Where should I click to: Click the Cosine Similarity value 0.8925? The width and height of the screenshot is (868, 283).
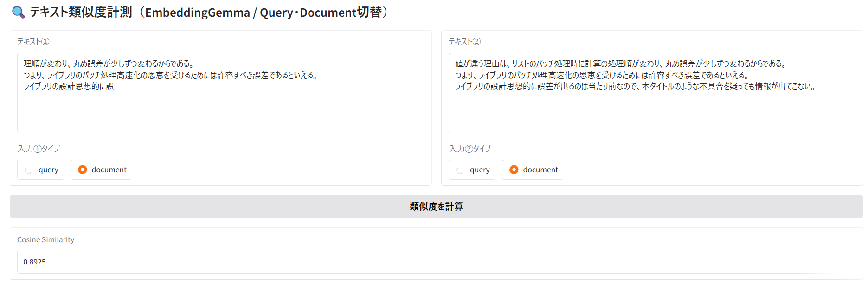(35, 262)
